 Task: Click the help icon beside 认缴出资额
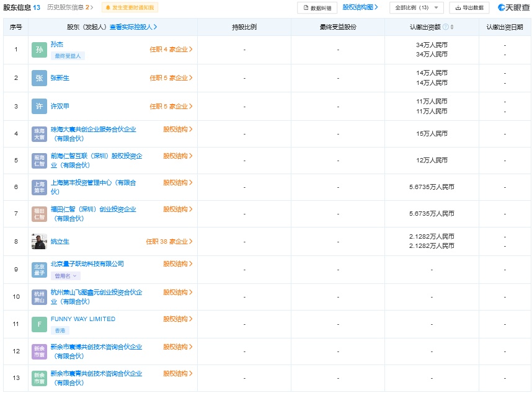pos(445,27)
